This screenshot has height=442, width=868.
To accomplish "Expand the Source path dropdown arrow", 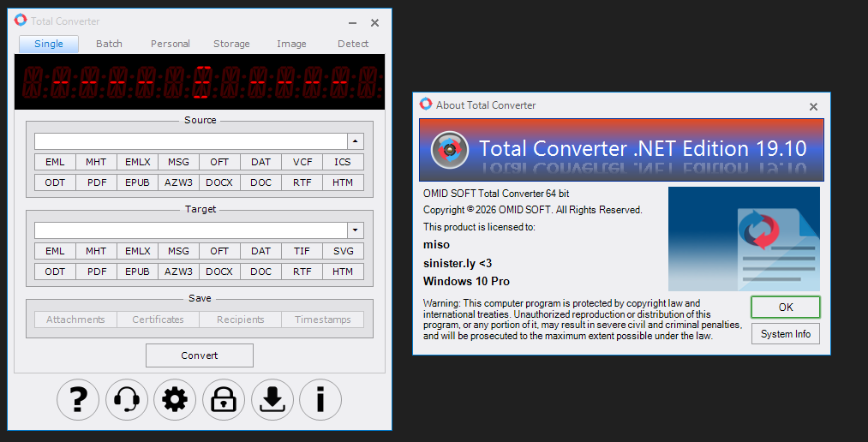I will (x=356, y=141).
